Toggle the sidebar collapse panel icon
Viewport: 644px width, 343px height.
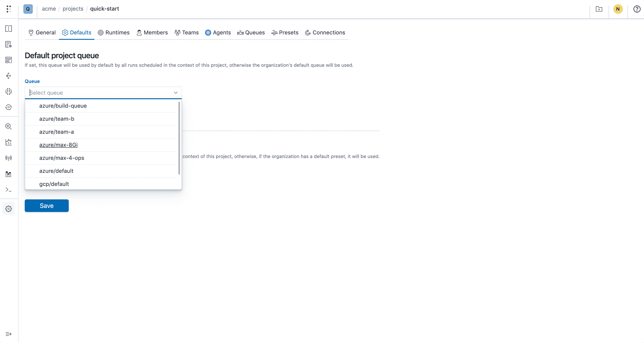click(8, 28)
